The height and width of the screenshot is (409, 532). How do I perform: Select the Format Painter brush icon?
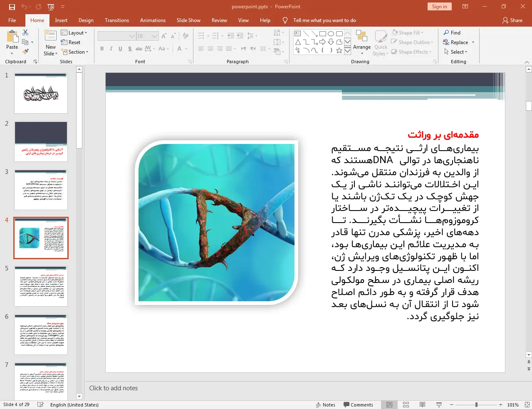tap(25, 52)
